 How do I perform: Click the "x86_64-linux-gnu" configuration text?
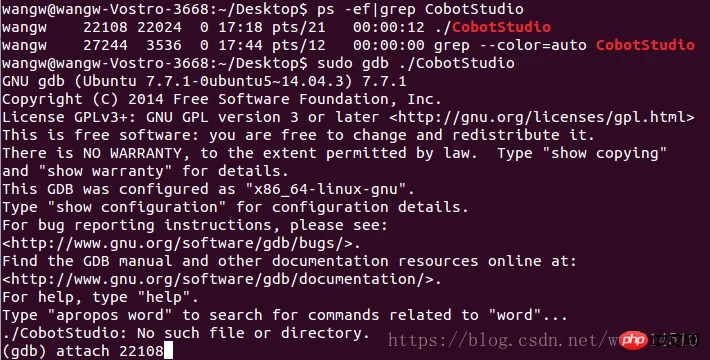[325, 189]
